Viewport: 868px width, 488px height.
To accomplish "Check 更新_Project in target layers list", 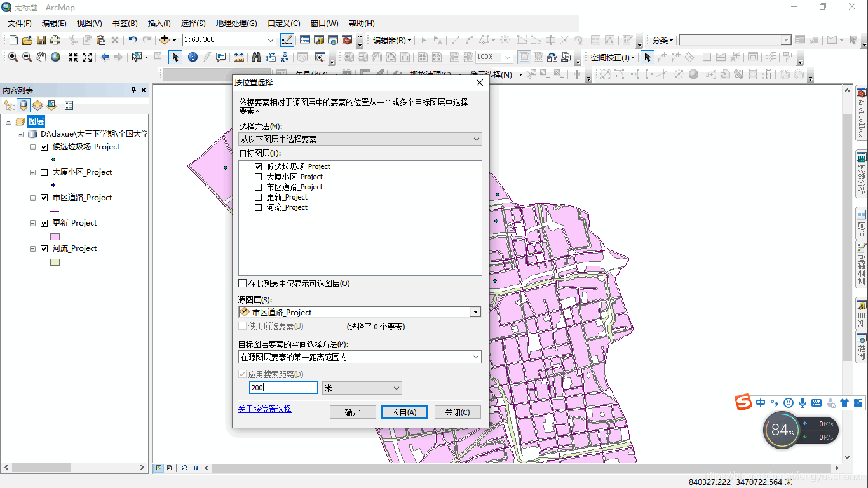I will [x=258, y=197].
